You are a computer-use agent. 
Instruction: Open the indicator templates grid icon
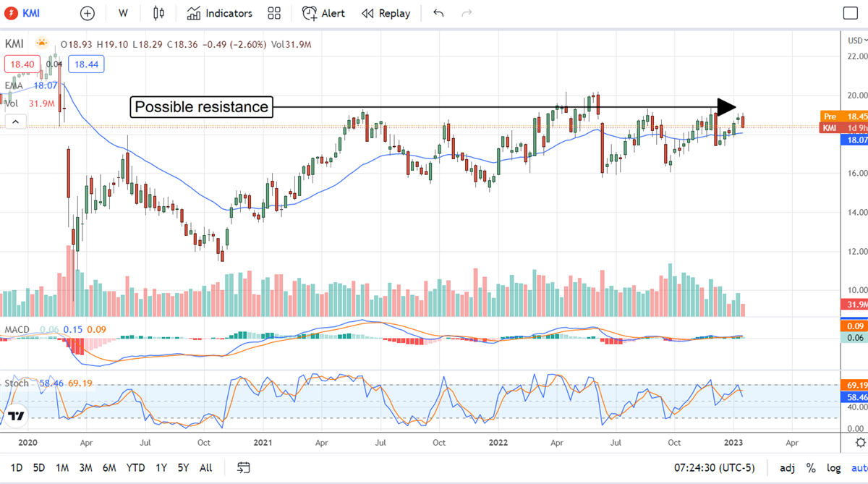[274, 13]
